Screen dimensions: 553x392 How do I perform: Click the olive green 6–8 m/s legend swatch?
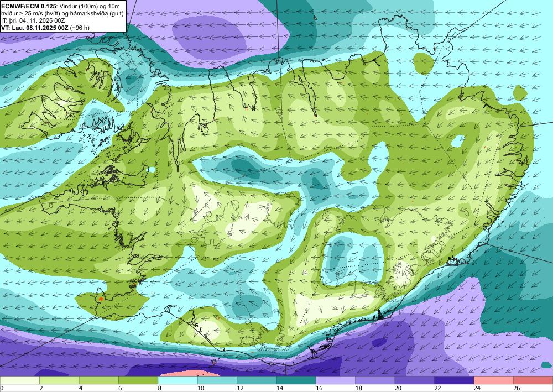pos(138,380)
